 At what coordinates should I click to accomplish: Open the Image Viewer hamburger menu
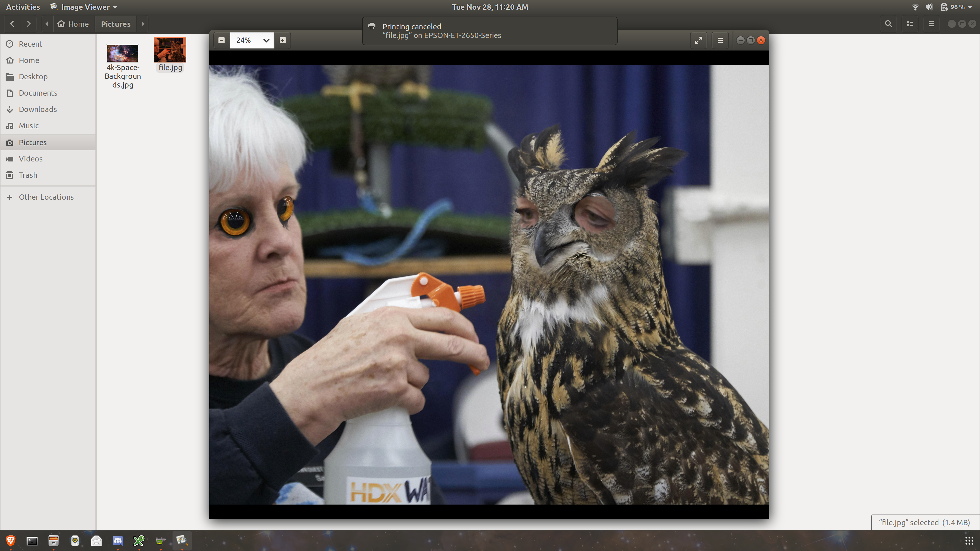click(720, 40)
